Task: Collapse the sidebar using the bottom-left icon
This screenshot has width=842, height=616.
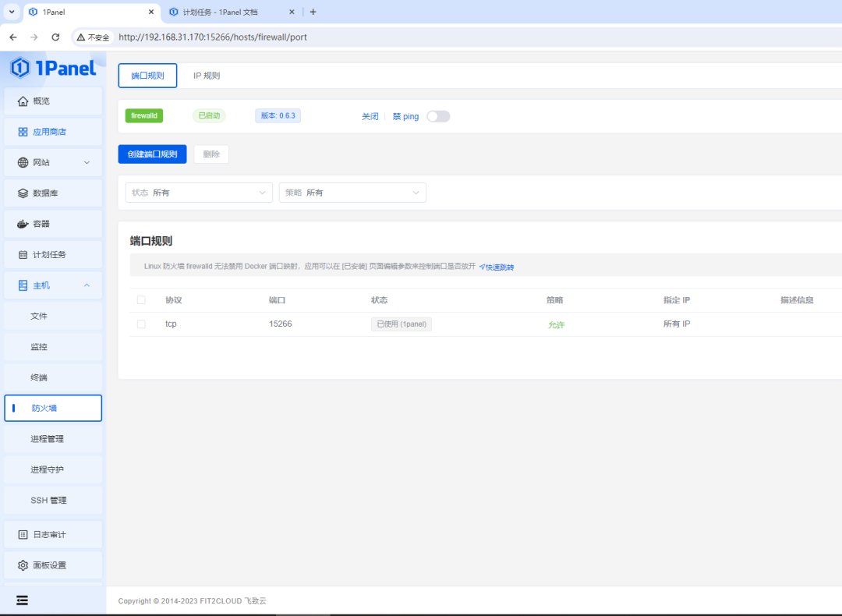Action: [22, 600]
